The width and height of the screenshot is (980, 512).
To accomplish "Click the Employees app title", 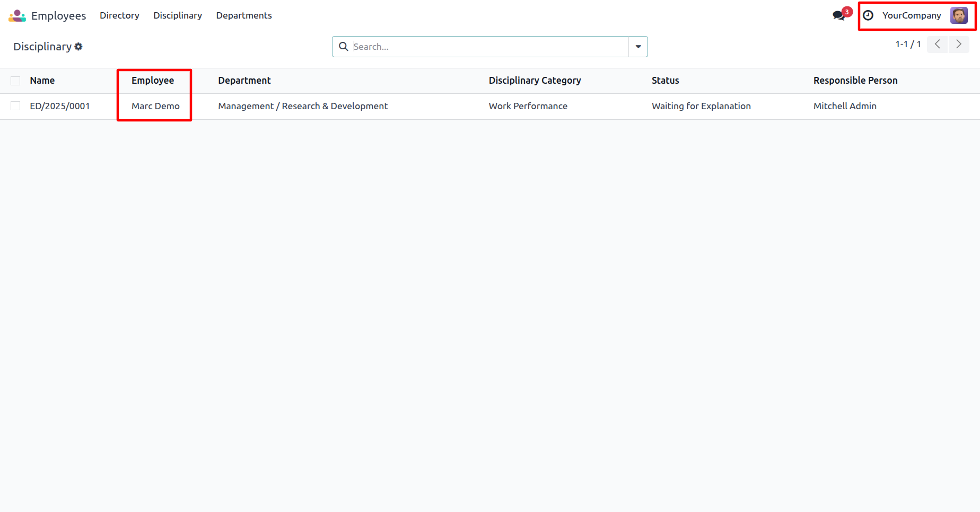I will pyautogui.click(x=58, y=16).
